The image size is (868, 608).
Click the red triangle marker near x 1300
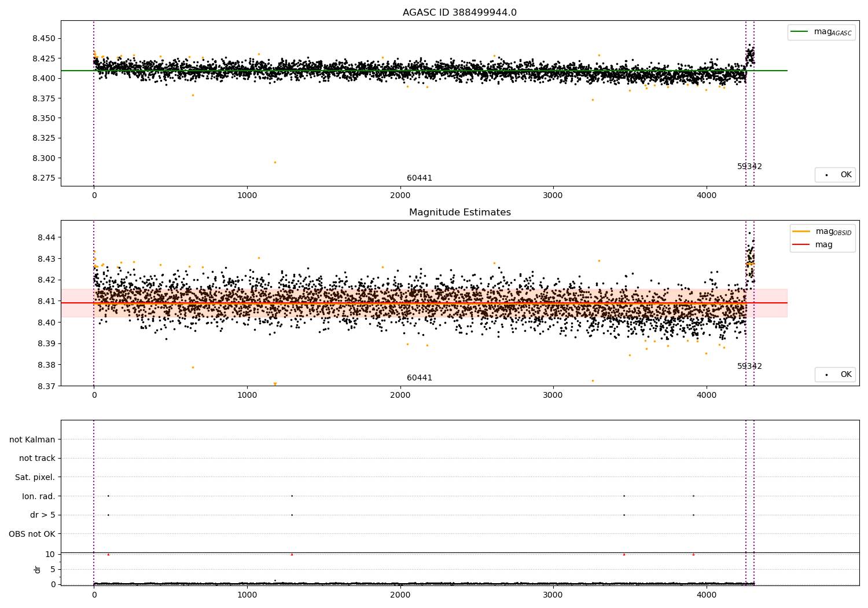292,555
